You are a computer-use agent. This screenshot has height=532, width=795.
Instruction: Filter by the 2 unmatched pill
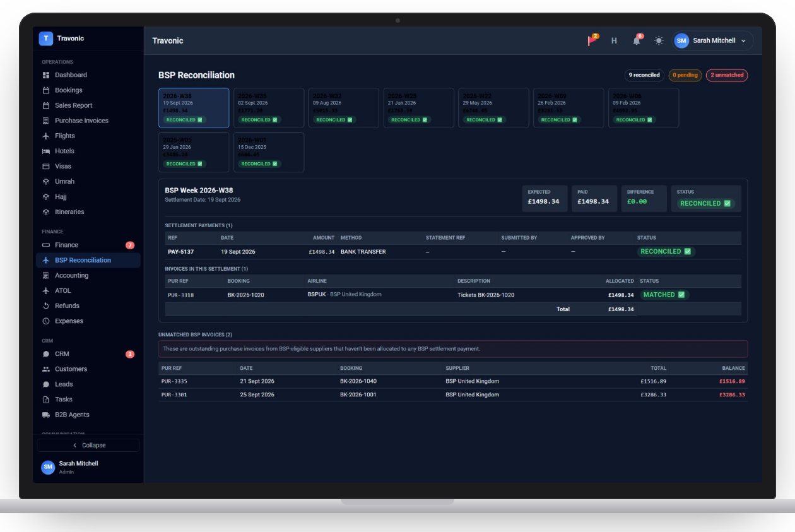click(x=727, y=75)
